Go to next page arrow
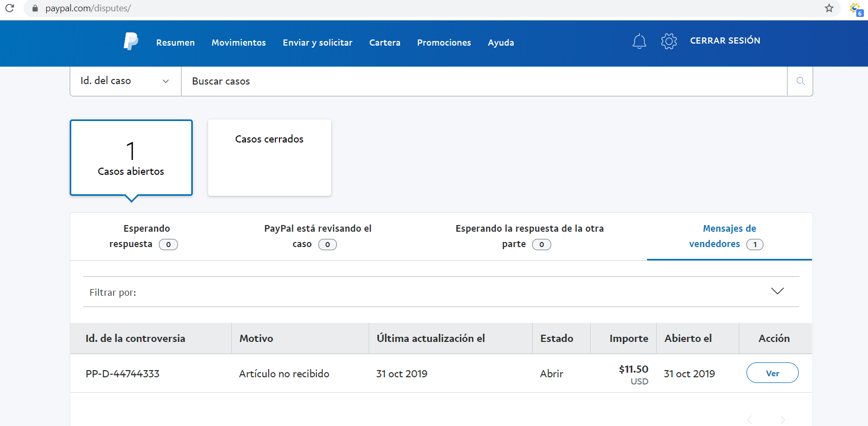The image size is (868, 426). coord(782,419)
